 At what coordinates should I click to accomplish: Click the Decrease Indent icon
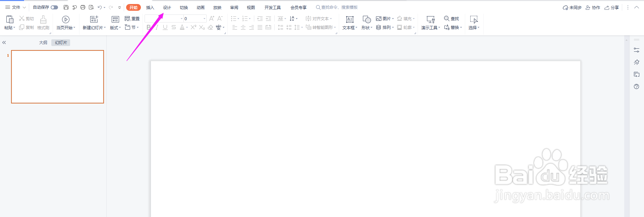pyautogui.click(x=260, y=18)
